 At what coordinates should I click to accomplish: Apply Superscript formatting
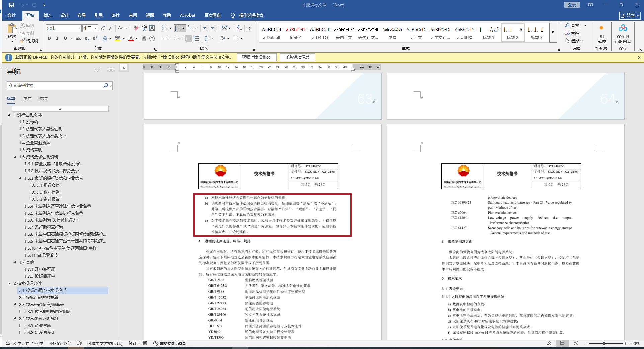click(x=95, y=39)
